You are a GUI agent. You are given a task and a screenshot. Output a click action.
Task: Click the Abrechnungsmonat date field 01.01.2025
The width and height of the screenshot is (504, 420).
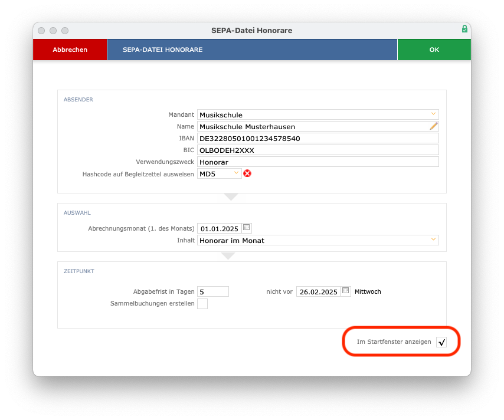[219, 228]
